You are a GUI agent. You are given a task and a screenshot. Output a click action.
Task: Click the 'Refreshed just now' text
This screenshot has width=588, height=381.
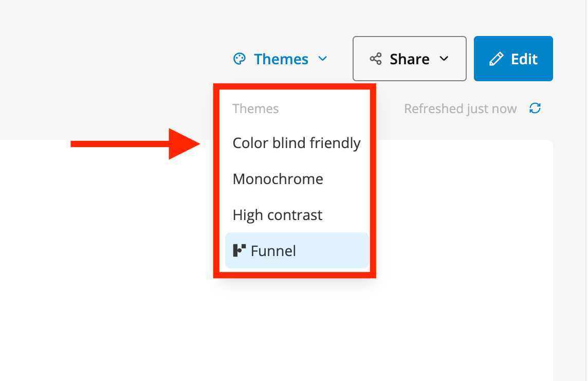point(460,108)
